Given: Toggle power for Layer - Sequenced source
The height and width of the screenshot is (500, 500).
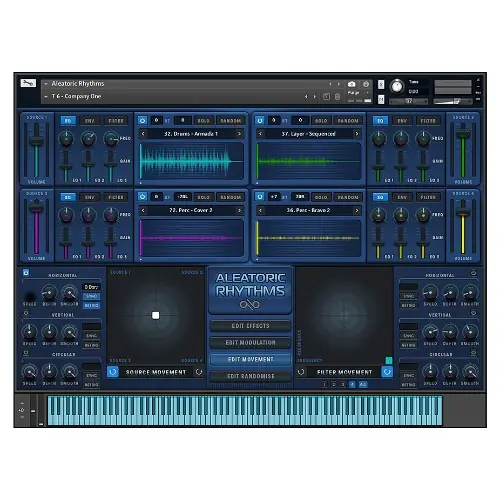Looking at the screenshot, I should [x=260, y=120].
